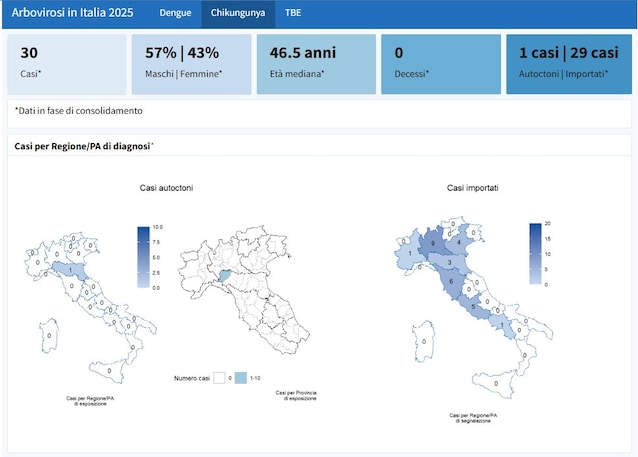Click Sardinia on the imported cases map
The height and width of the screenshot is (457, 638).
(x=424, y=341)
